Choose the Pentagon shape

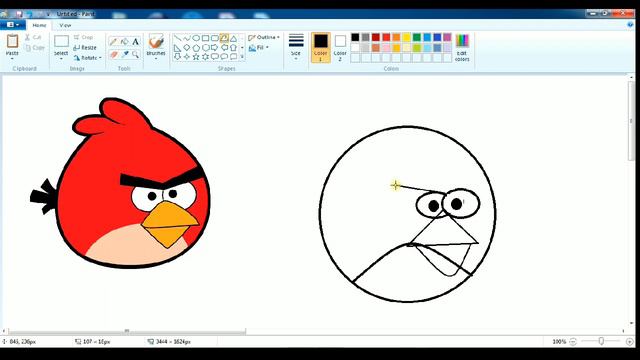196,48
